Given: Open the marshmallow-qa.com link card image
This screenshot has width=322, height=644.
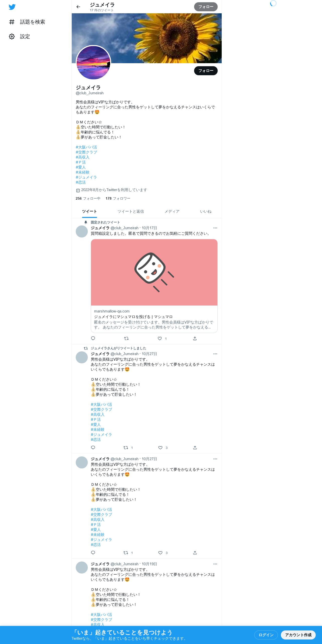Looking at the screenshot, I should click(154, 272).
